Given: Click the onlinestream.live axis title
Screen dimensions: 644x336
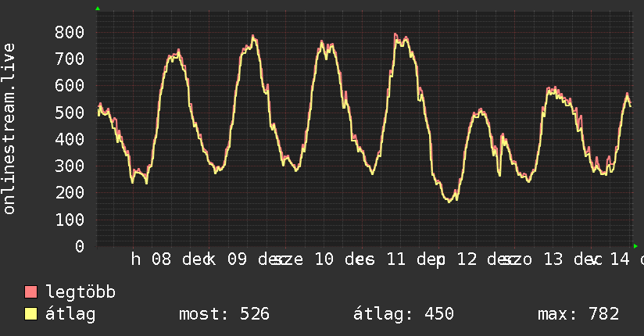Looking at the screenshot, I should (9, 129).
